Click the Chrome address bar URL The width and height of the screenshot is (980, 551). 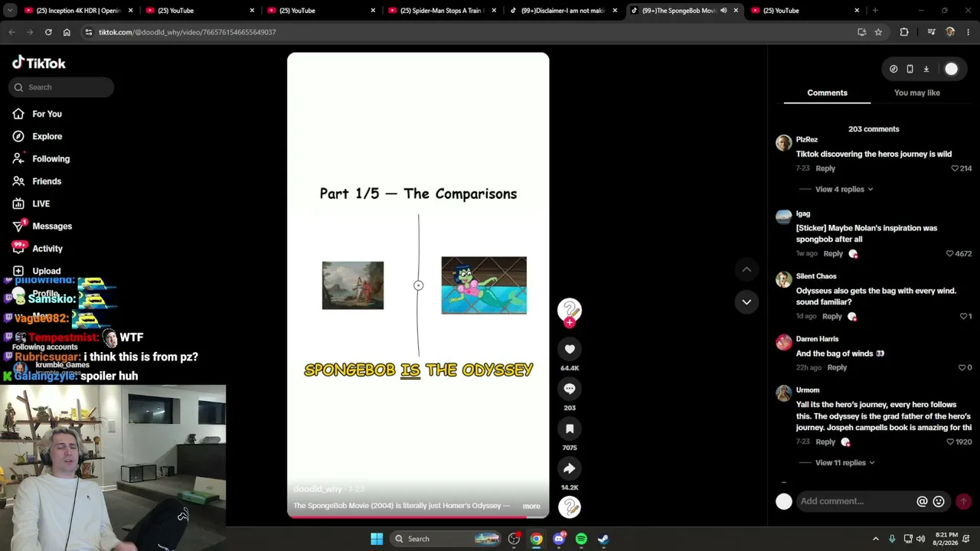[x=187, y=32]
